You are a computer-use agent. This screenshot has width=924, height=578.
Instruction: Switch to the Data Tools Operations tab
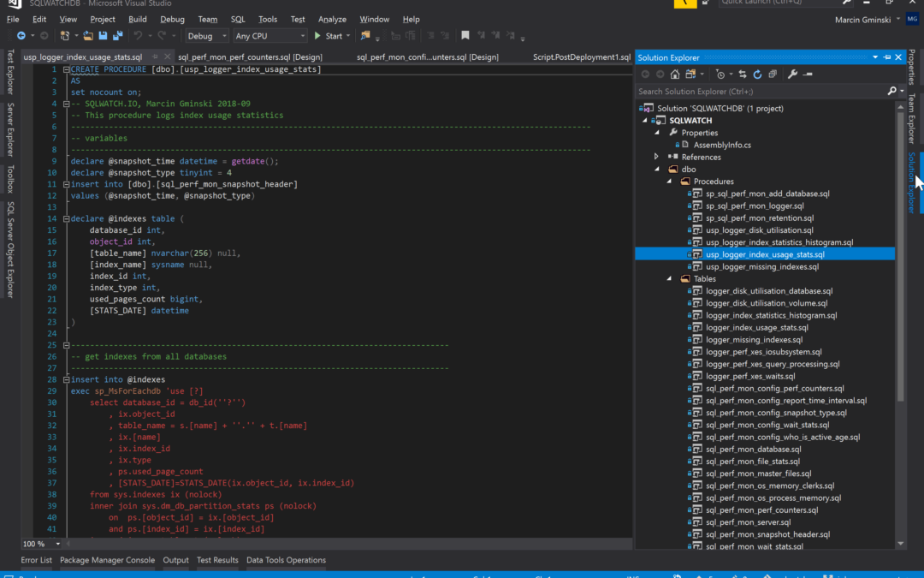click(285, 560)
